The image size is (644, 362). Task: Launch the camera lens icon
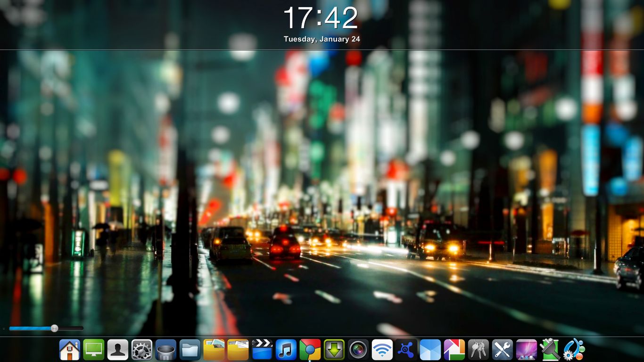(x=358, y=350)
